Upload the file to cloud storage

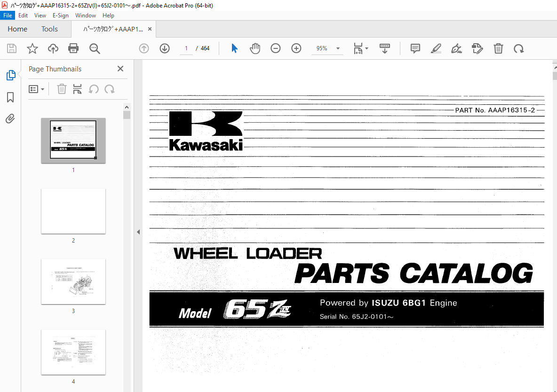coord(53,48)
